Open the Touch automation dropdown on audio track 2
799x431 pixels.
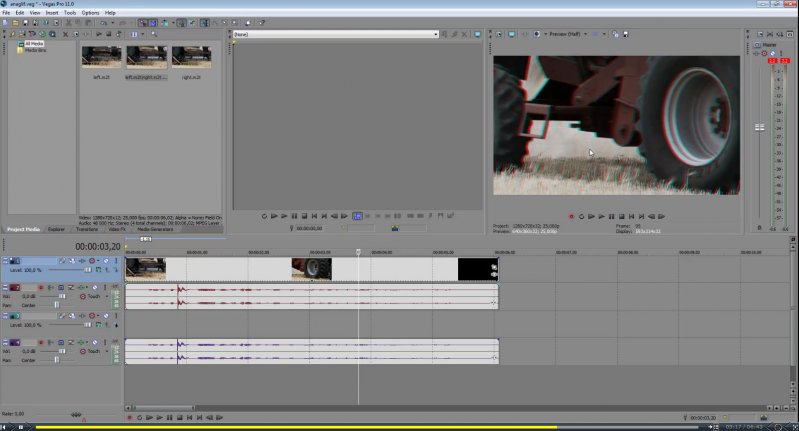tap(91, 352)
